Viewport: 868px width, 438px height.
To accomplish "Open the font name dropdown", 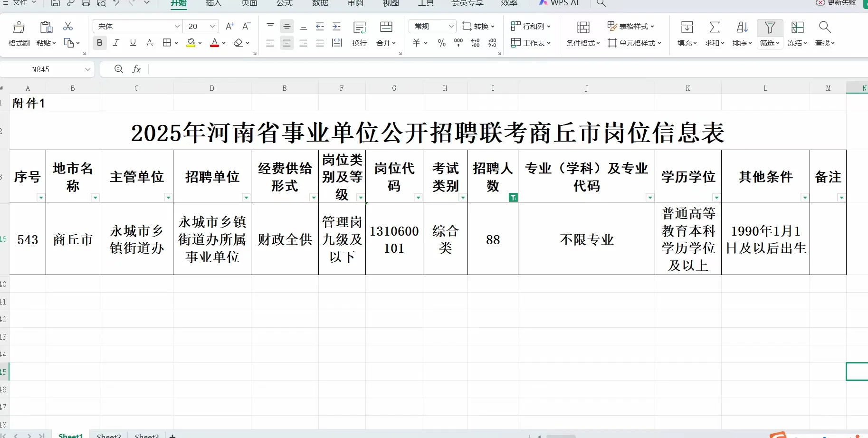I will tap(177, 26).
